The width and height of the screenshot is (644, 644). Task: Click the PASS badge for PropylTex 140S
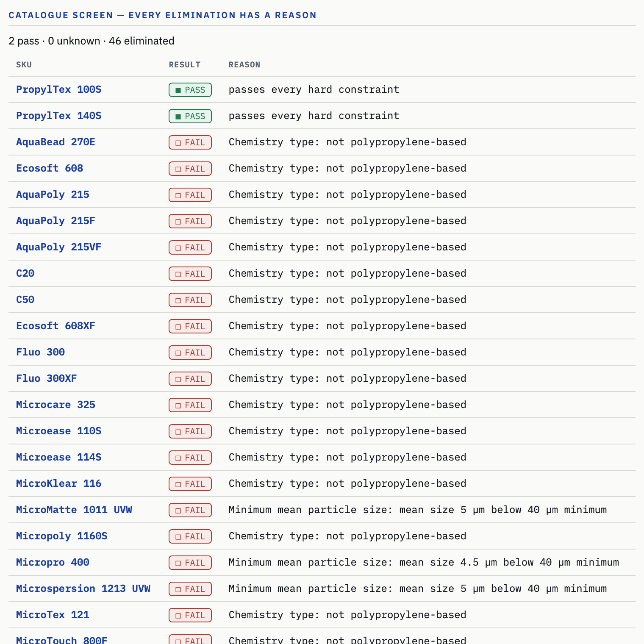tap(190, 116)
